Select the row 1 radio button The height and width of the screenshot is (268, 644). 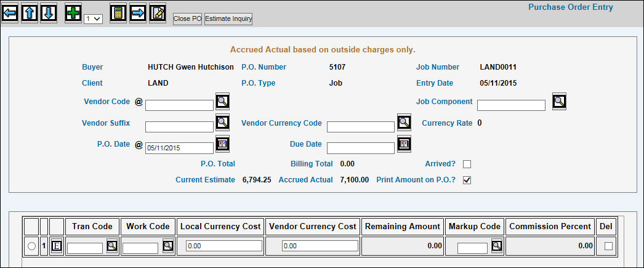point(31,246)
